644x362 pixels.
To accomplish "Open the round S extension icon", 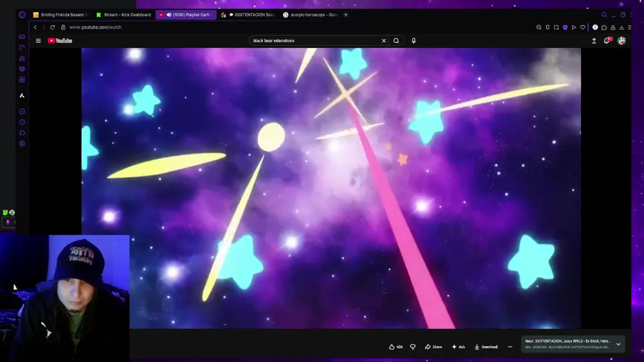I will point(595,27).
